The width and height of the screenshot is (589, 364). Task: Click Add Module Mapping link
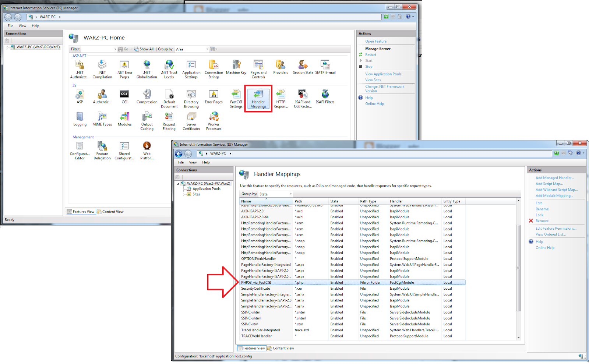pyautogui.click(x=554, y=196)
